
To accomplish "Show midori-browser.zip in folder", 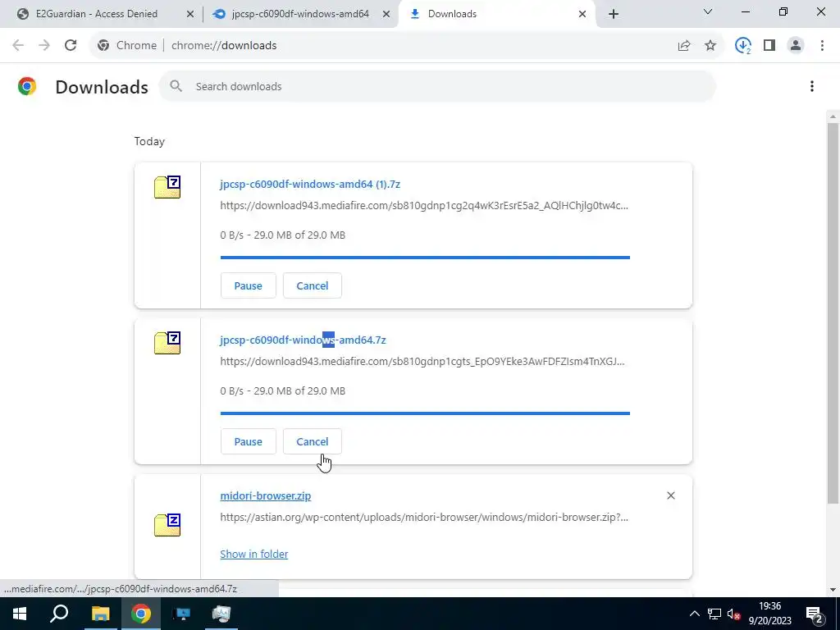I will [x=254, y=554].
